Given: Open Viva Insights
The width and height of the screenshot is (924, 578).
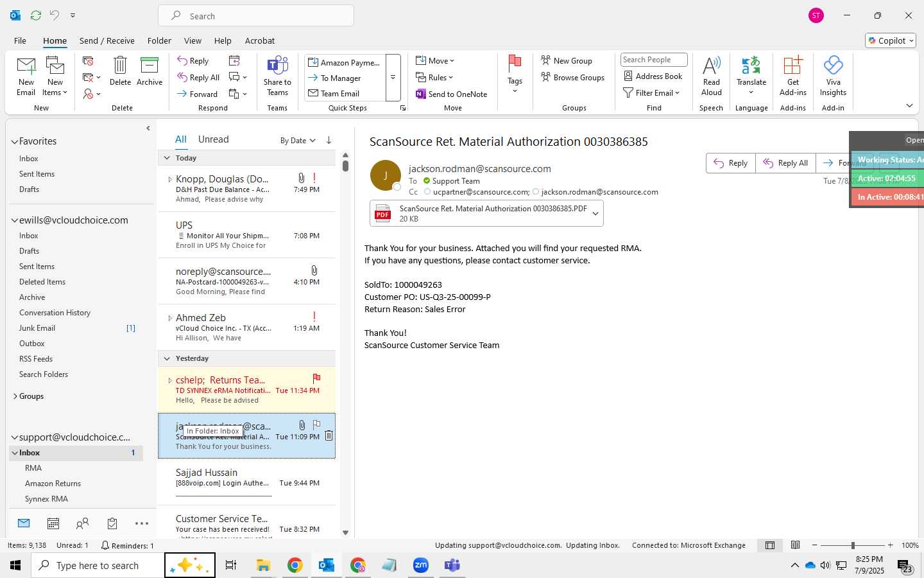Looking at the screenshot, I should [833, 76].
